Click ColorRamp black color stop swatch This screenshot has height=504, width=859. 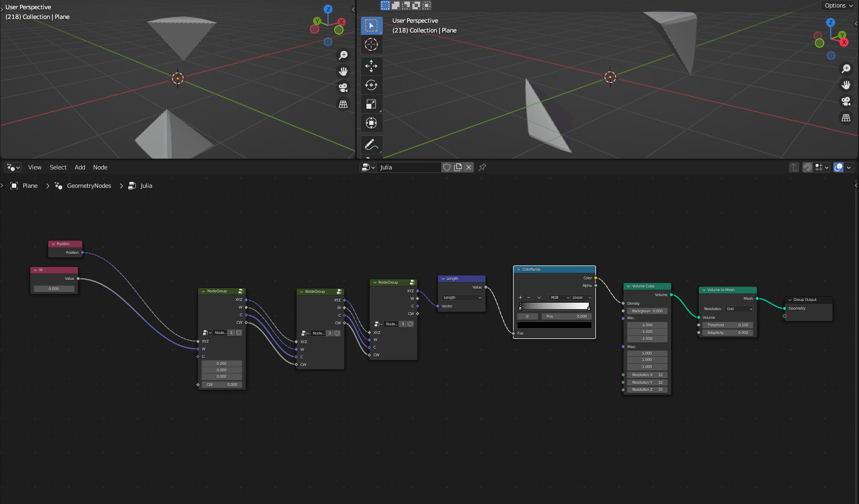click(x=554, y=325)
